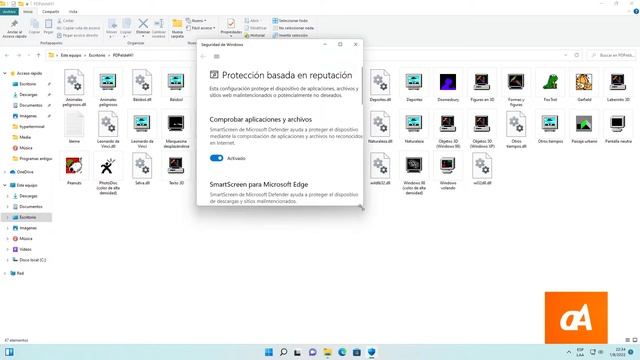The width and height of the screenshot is (640, 360).
Task: Click the Copiar ribbon icon in Portapapeles
Action: tap(35, 24)
